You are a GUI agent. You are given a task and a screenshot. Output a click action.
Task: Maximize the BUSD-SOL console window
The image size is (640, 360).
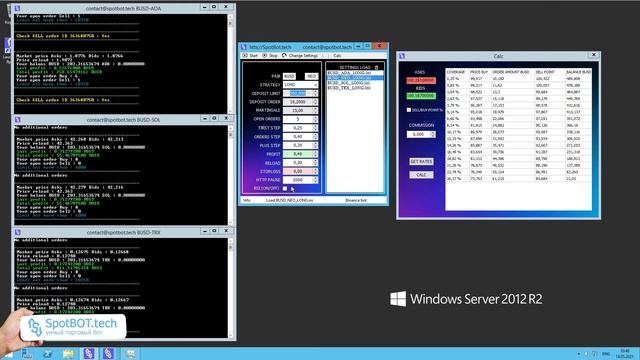214,118
